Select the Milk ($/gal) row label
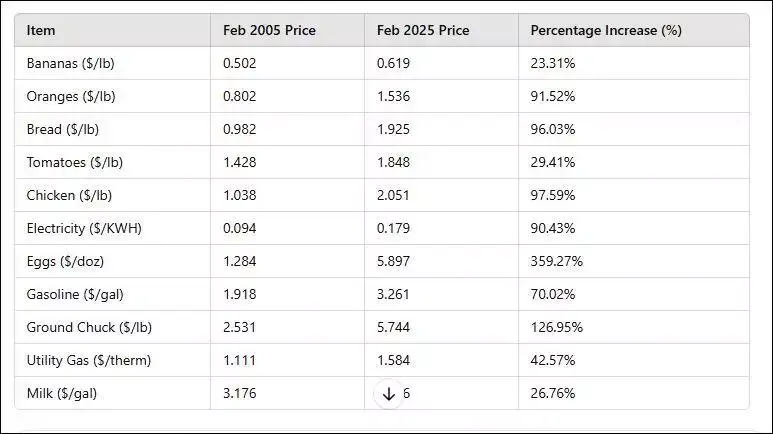The width and height of the screenshot is (773, 434). tap(62, 393)
